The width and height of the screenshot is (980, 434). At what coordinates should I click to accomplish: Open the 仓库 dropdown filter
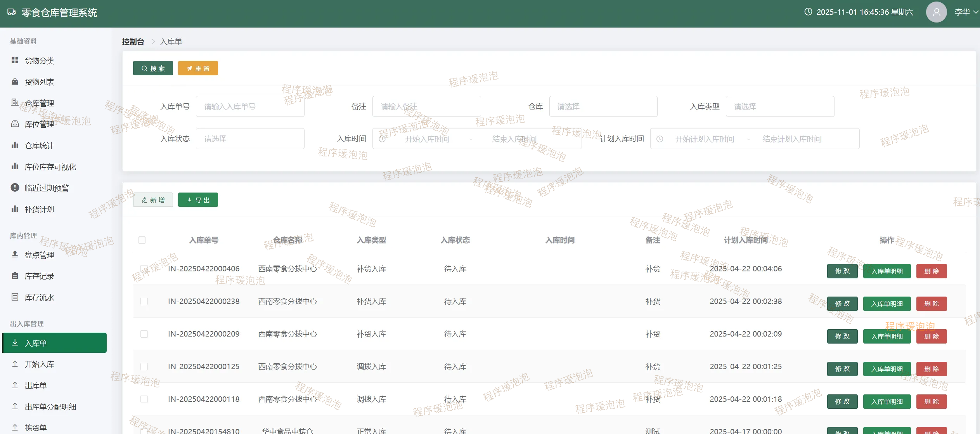coord(603,106)
